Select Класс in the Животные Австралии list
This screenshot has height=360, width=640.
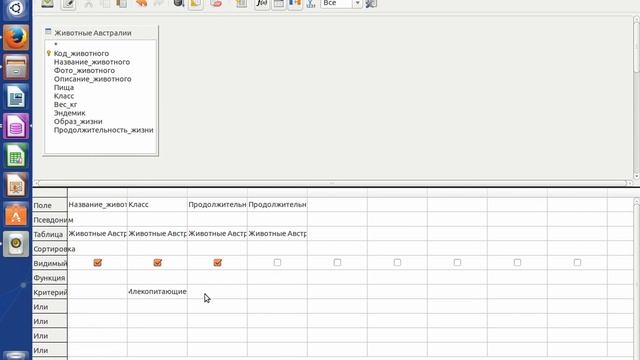[x=64, y=96]
